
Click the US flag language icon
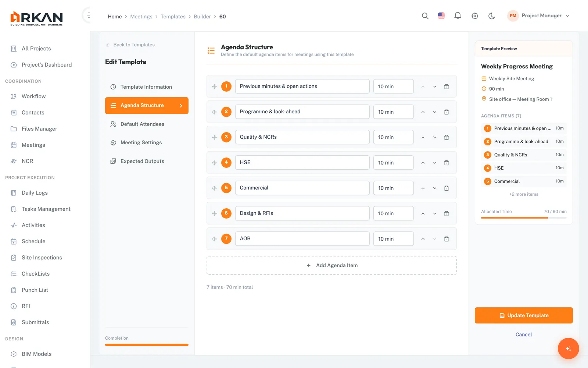tap(441, 16)
